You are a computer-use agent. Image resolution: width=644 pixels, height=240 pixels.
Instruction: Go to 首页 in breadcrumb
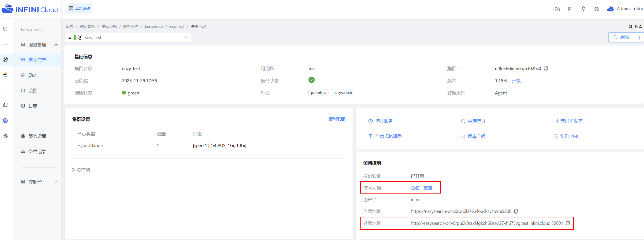point(69,26)
